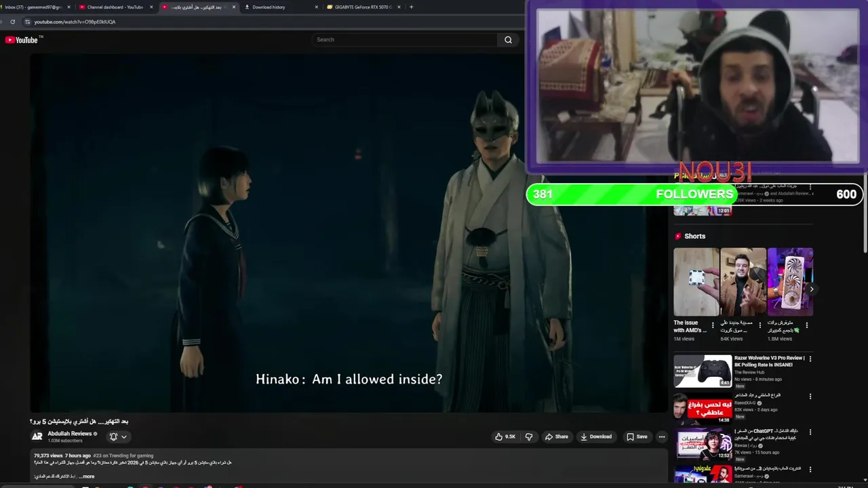
Task: Expand the description with '...more'
Action: pos(86,476)
